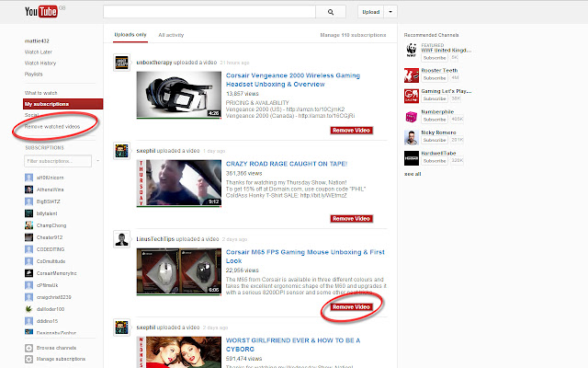Open the billytalent channel avatar icon
The width and height of the screenshot is (588, 368).
(x=28, y=213)
